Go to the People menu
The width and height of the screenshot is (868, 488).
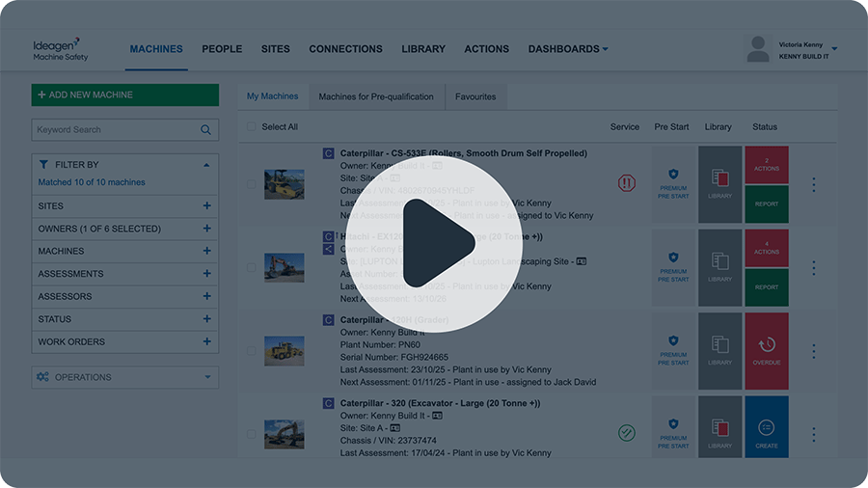coord(222,49)
